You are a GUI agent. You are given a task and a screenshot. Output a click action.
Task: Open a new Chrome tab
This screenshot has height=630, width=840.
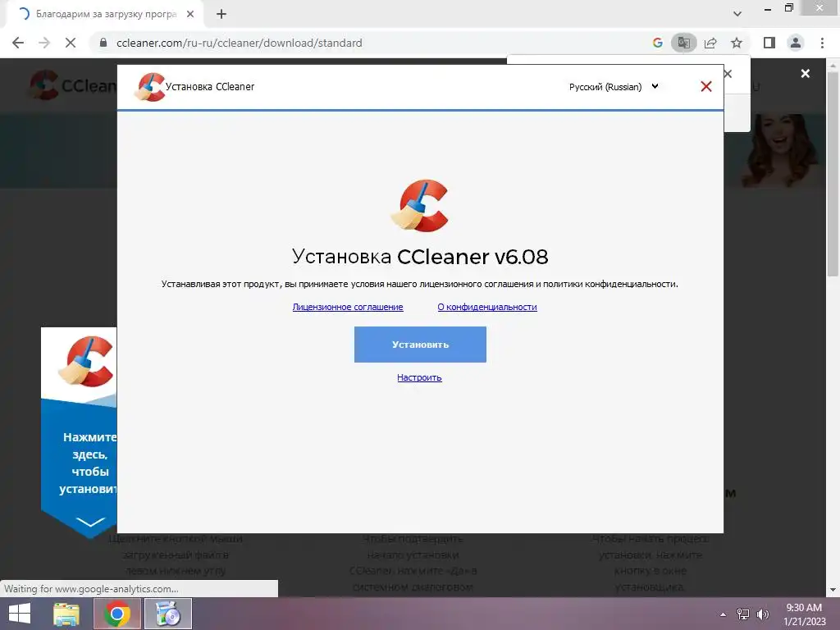pyautogui.click(x=221, y=15)
